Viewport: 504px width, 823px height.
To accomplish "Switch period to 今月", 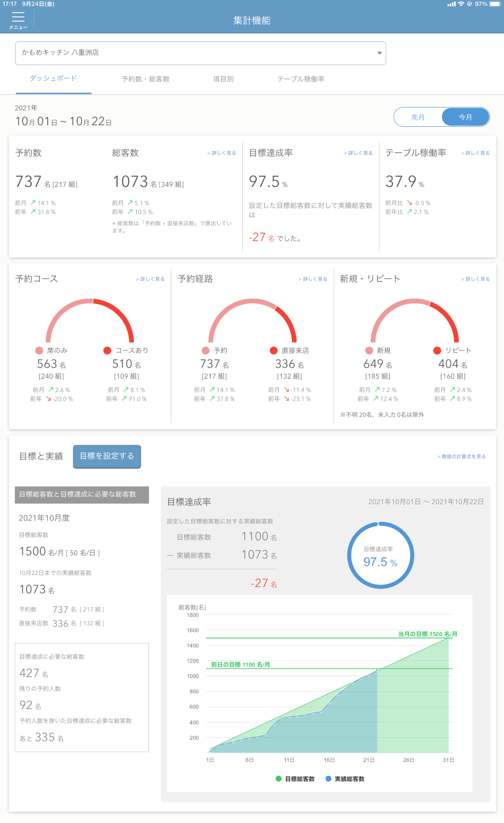I will coord(465,117).
